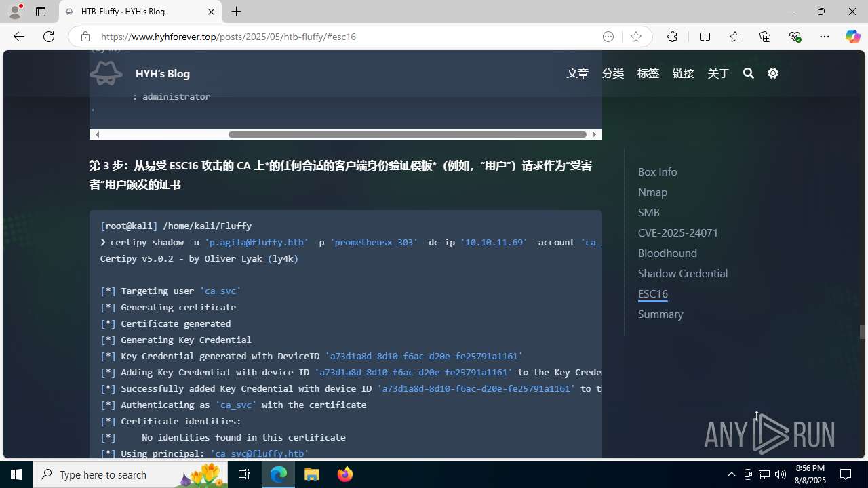
Task: Jump to Box Info section
Action: tap(657, 171)
